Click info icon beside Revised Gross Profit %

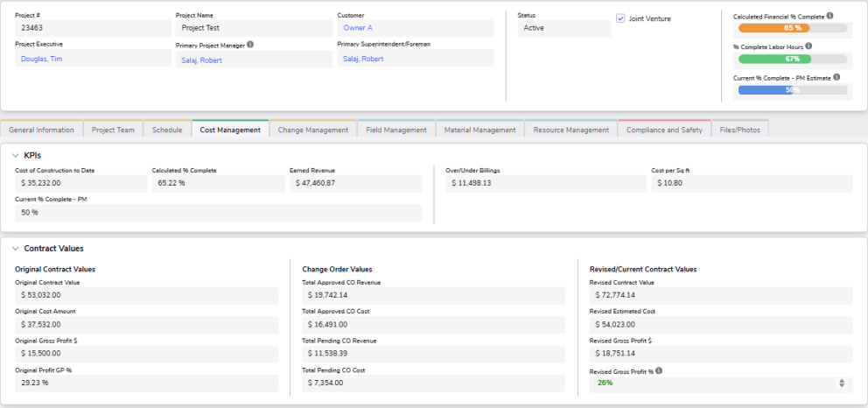[658, 370]
